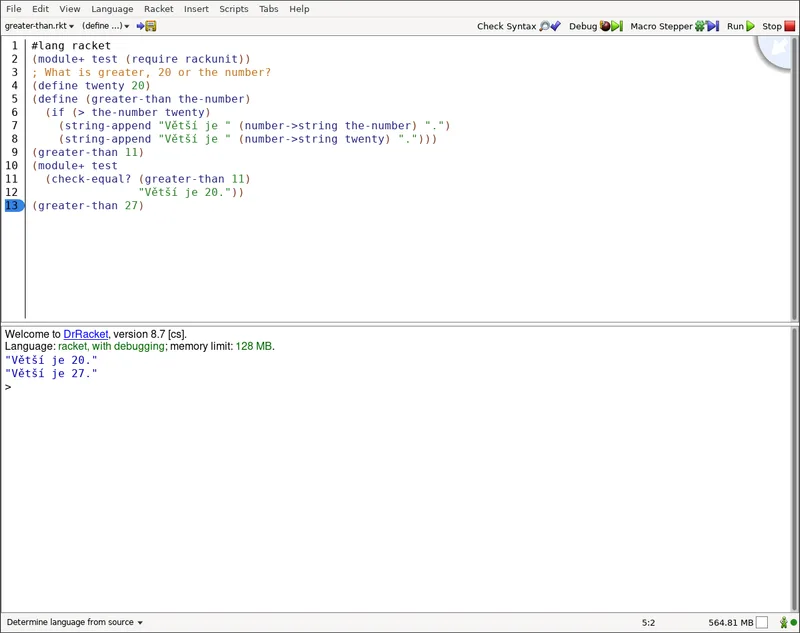Open the Racket menu

click(158, 9)
